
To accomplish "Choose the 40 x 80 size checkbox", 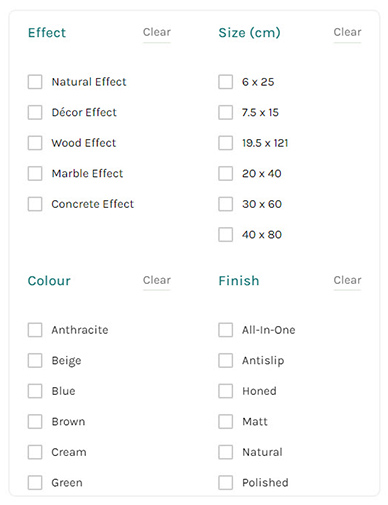I will pos(226,235).
